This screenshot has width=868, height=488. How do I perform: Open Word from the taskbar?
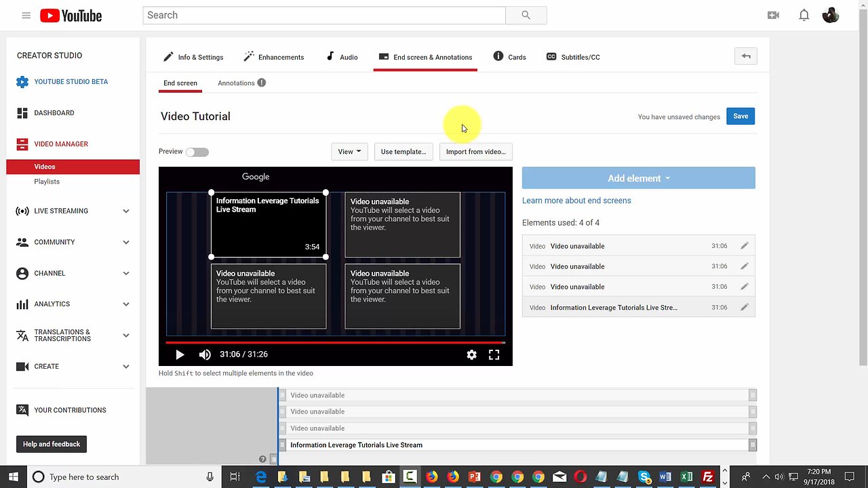pos(665,477)
